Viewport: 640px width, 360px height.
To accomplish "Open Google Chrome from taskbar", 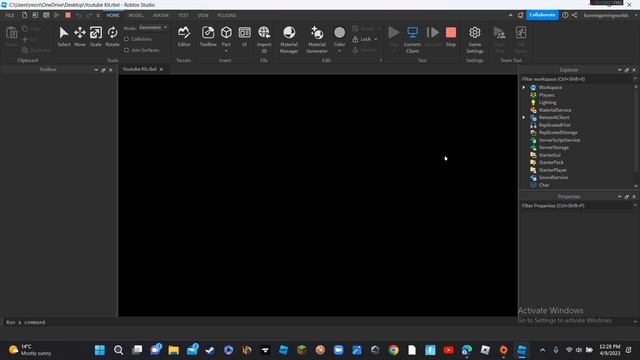I will point(393,350).
